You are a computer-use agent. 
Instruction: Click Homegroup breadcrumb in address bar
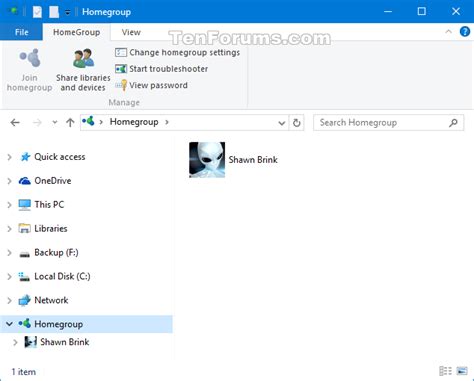click(134, 122)
